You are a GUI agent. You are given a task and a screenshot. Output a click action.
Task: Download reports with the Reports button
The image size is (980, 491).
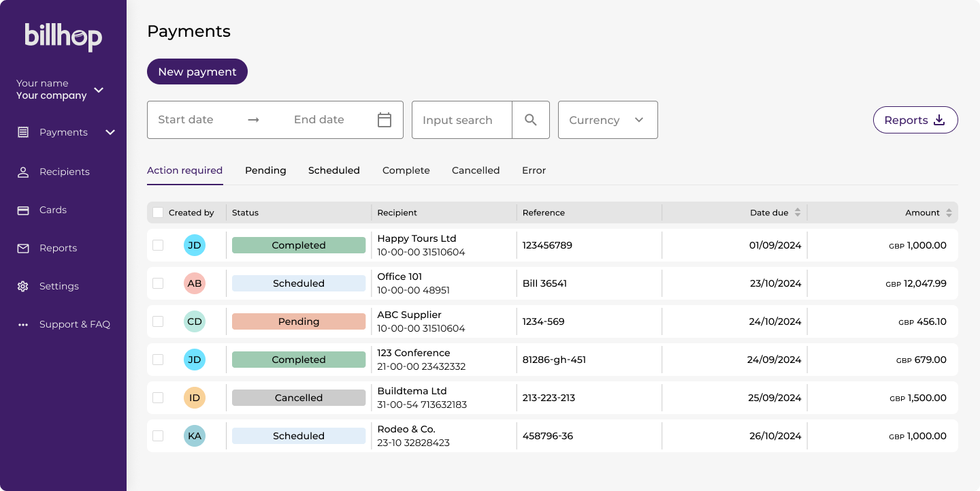915,120
